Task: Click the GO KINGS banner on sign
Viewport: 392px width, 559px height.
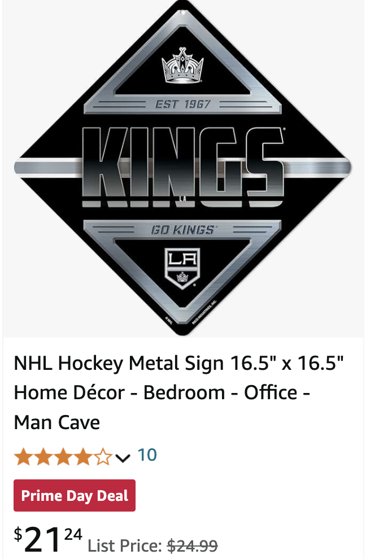Action: (182, 230)
